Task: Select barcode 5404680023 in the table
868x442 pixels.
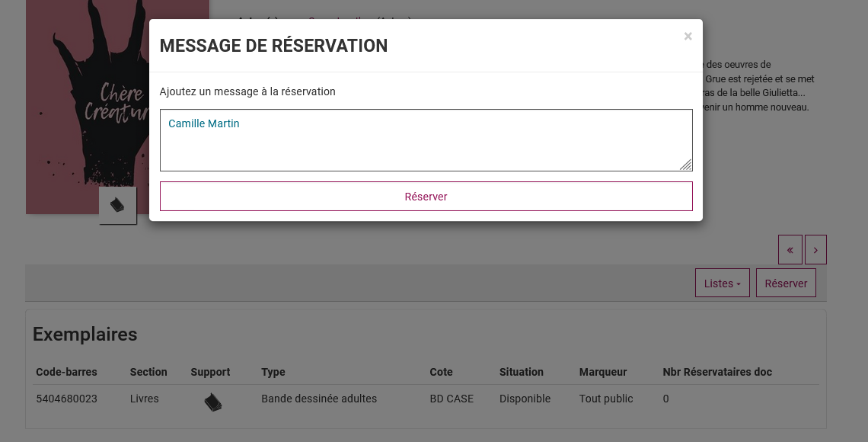Action: 66,399
